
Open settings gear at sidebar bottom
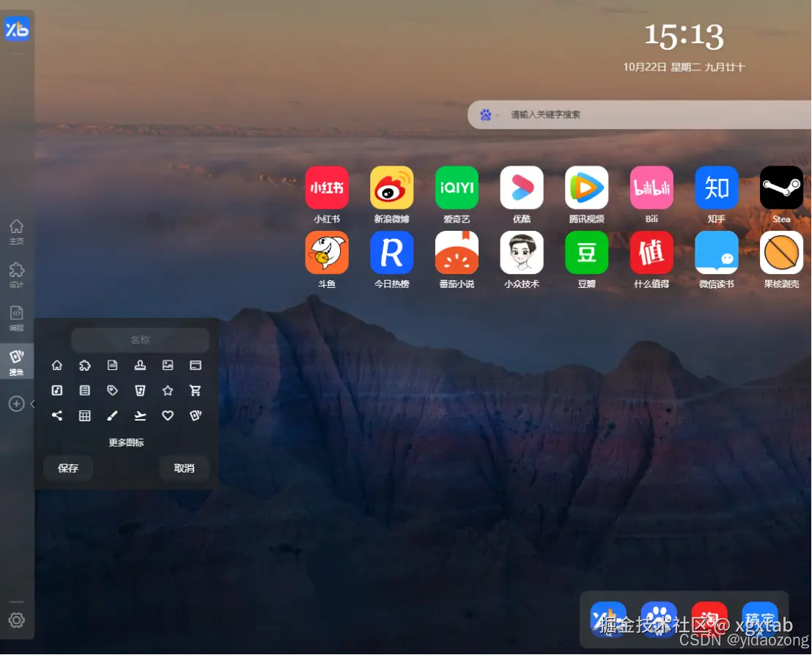(17, 621)
